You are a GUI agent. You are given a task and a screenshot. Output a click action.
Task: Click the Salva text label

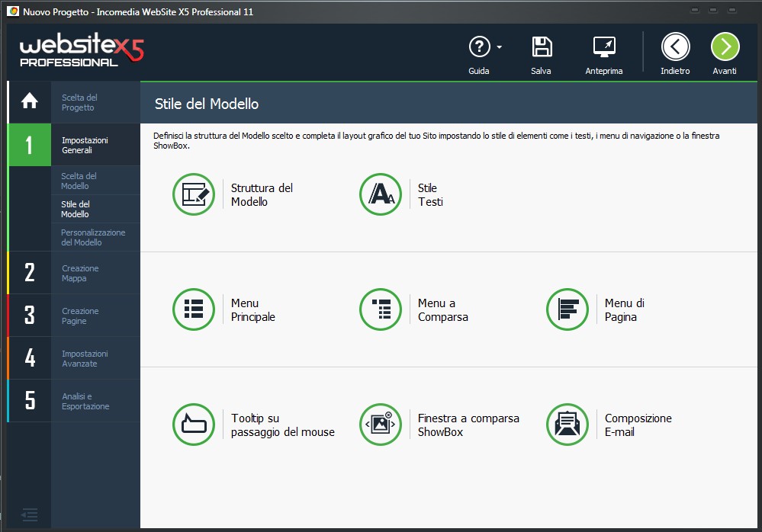coord(541,71)
